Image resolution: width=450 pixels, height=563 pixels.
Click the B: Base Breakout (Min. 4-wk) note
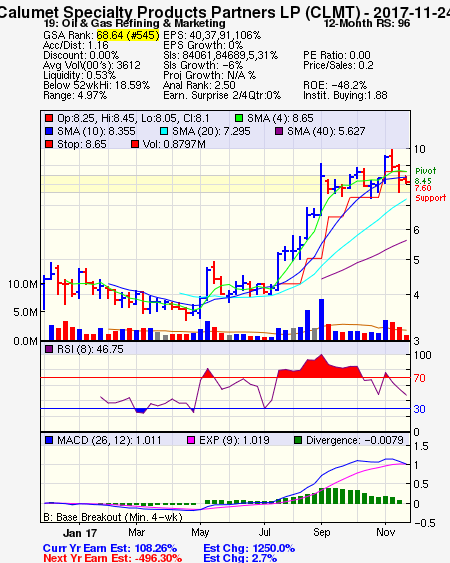tap(113, 517)
